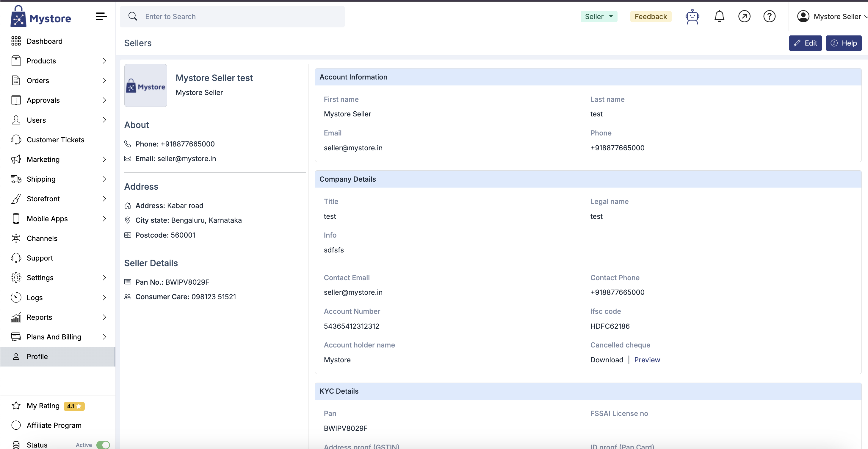This screenshot has height=449, width=868.
Task: Click the My Rating star icon
Action: coord(16,406)
